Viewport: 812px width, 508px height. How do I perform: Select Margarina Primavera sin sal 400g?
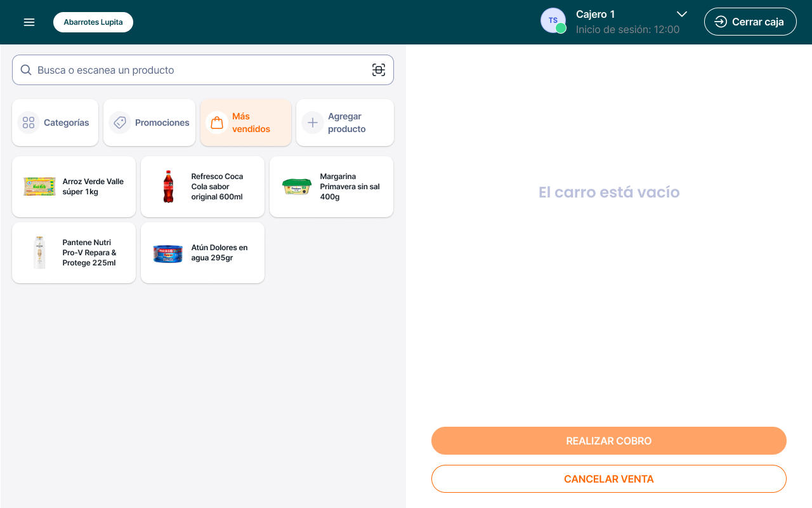pos(331,187)
